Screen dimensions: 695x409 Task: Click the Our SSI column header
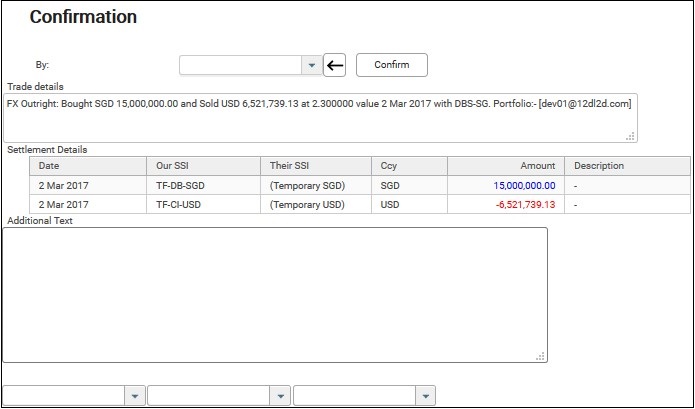174,166
